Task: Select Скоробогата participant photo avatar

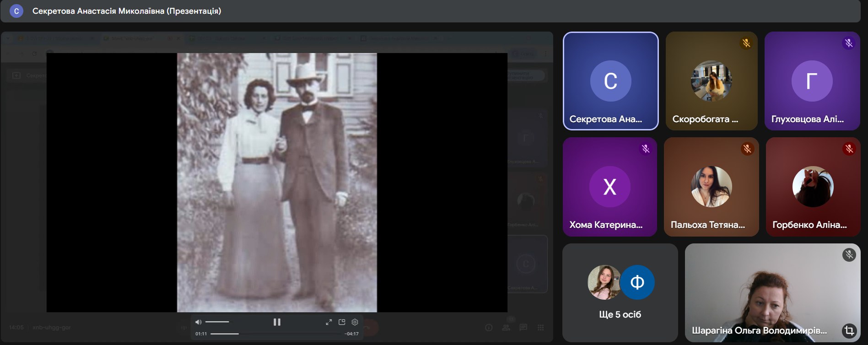Action: point(711,81)
